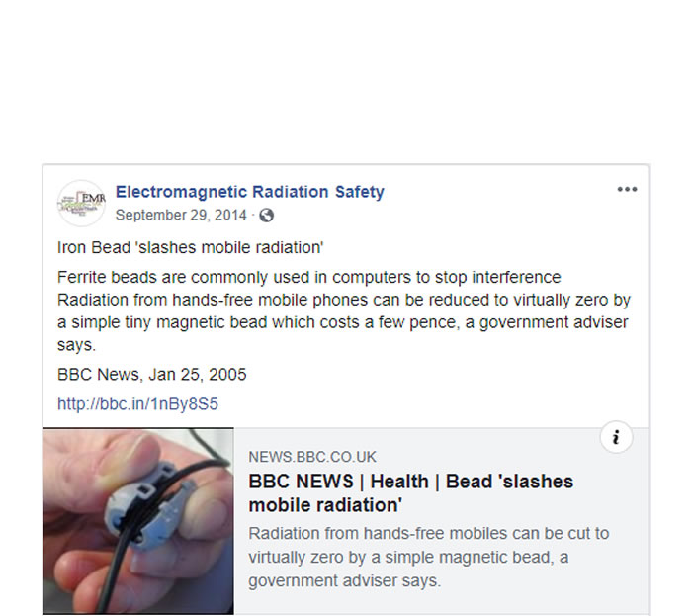This screenshot has width=693, height=616.
Task: Click the globe public-privacy icon
Action: pos(266,216)
